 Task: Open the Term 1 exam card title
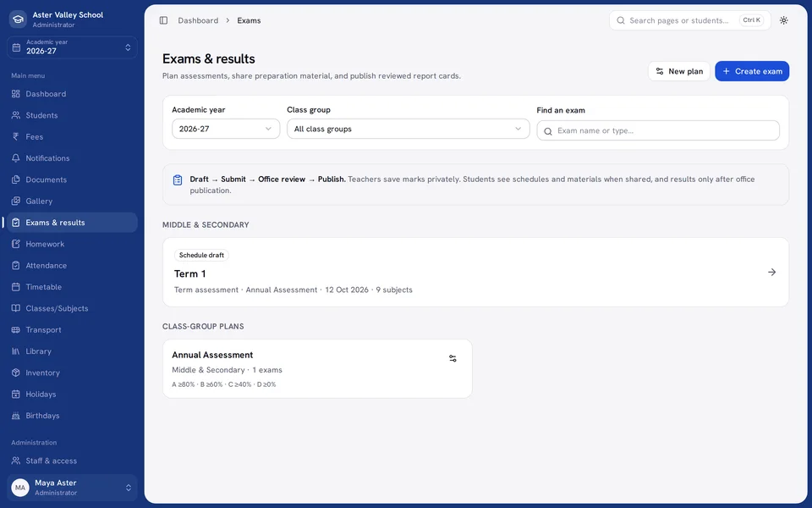pos(190,273)
